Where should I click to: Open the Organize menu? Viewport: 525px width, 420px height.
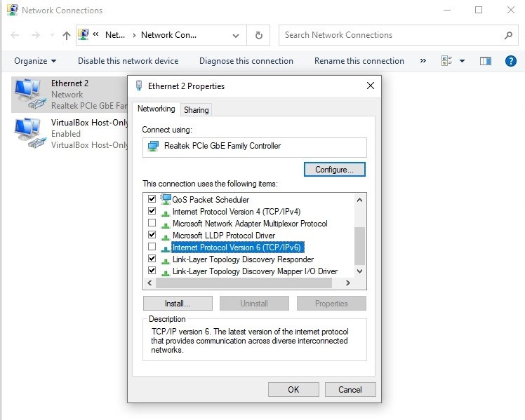coord(35,61)
